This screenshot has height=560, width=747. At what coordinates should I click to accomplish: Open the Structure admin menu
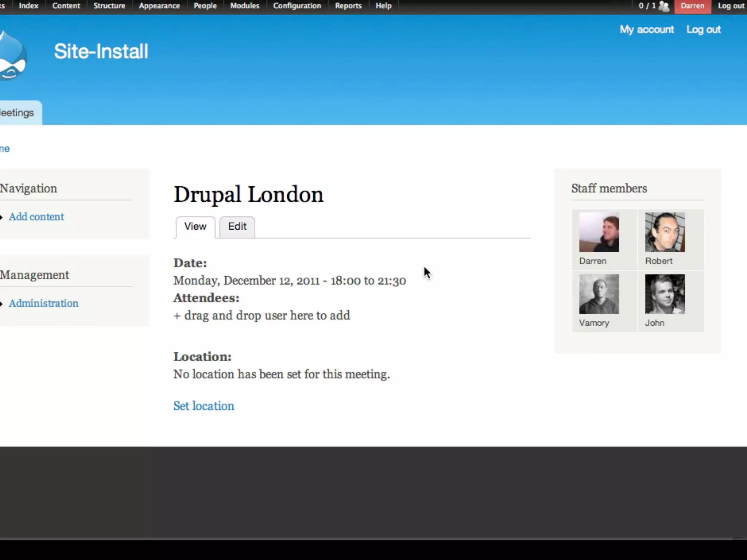tap(109, 6)
